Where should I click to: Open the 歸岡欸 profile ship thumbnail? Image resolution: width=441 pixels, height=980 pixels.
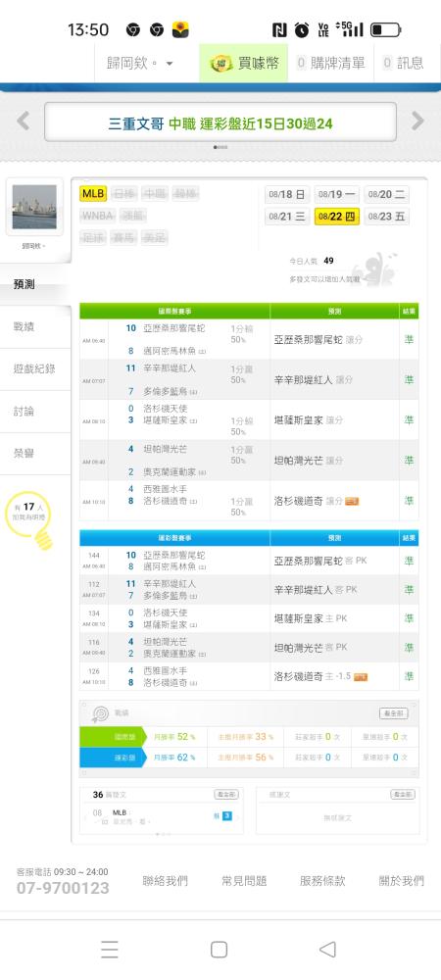pos(34,207)
